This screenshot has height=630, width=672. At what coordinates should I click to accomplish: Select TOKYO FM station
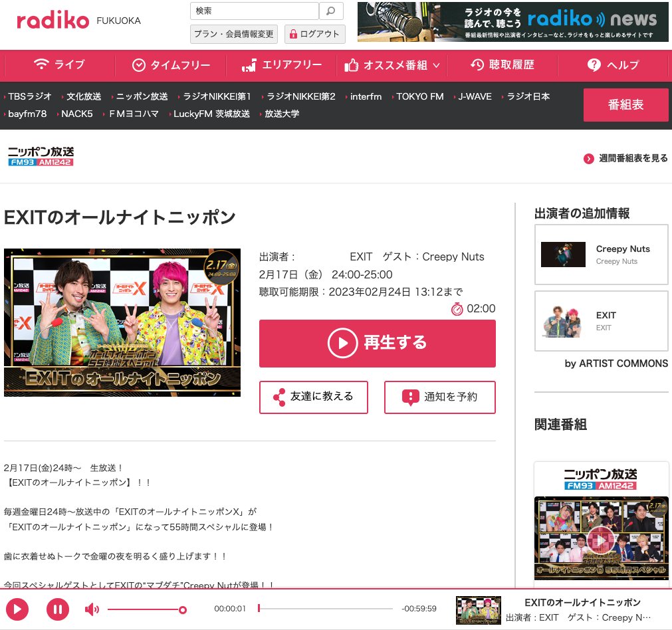[x=419, y=96]
